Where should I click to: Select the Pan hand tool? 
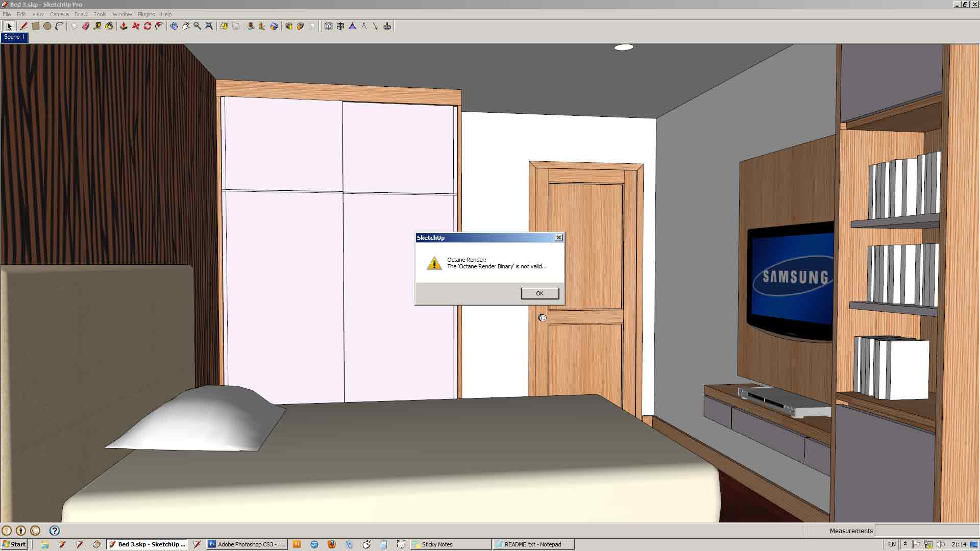tap(186, 26)
